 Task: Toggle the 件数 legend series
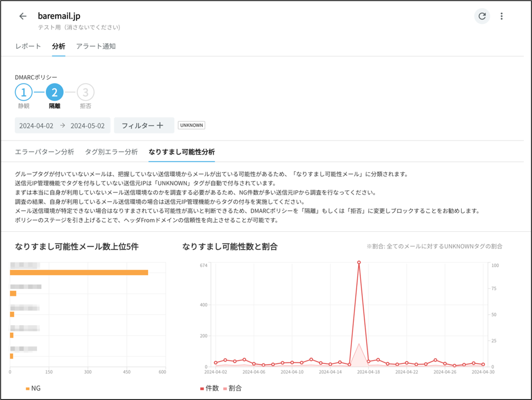coord(209,389)
